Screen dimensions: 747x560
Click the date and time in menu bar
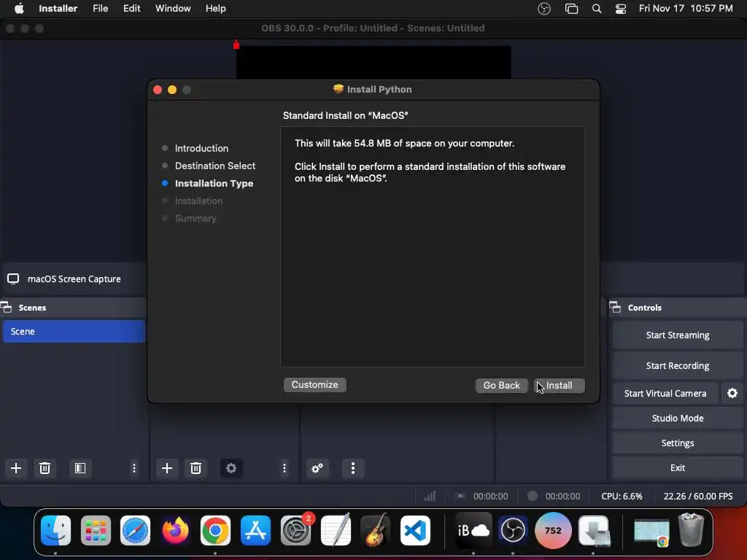pos(686,9)
